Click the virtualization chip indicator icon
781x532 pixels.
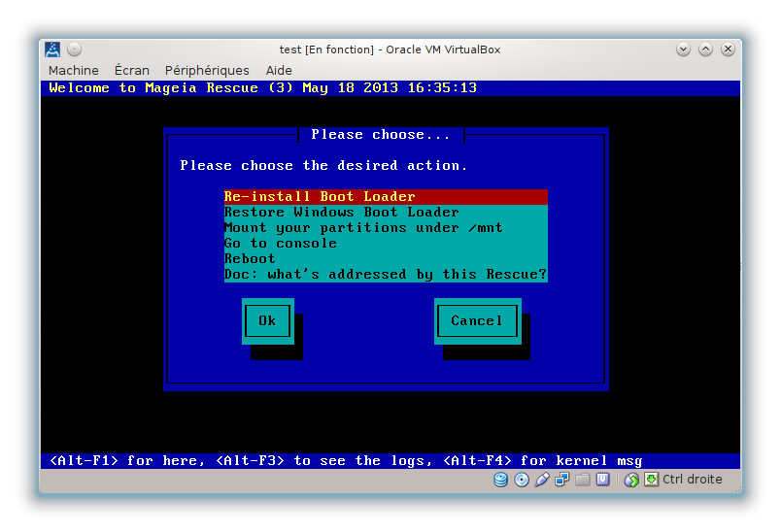602,480
